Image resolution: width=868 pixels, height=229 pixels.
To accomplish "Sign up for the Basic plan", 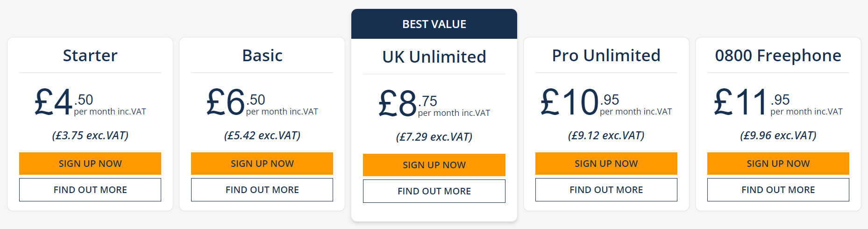I will (x=262, y=164).
